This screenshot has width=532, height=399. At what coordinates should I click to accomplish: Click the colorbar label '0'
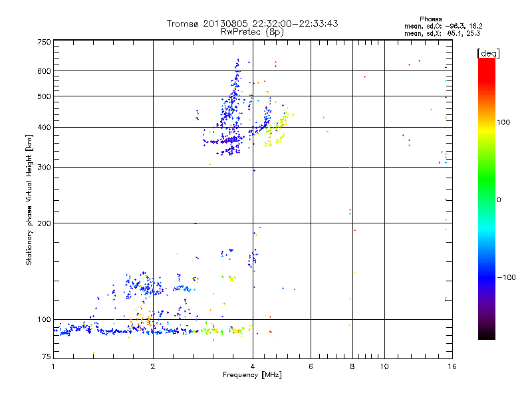[x=499, y=200]
